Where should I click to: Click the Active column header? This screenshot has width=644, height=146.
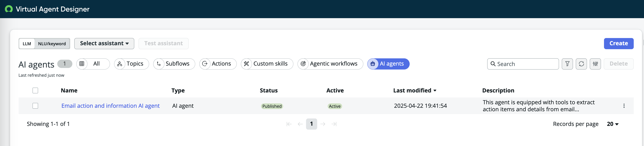click(x=335, y=90)
